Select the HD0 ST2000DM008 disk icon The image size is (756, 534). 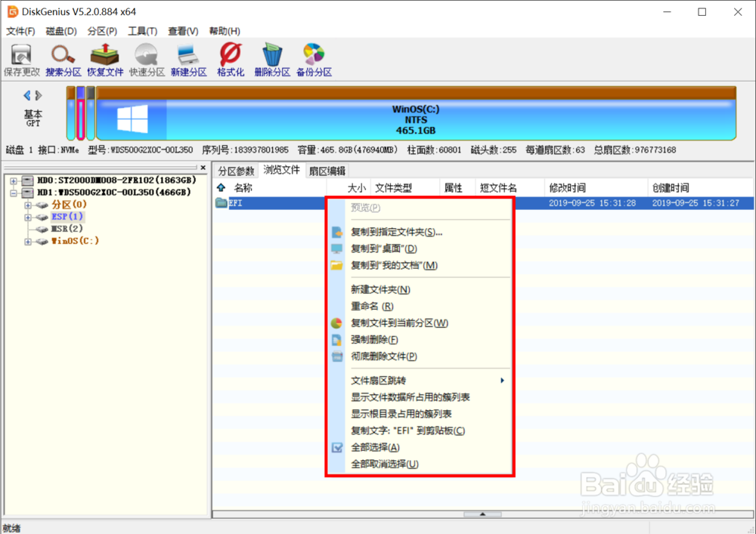coord(27,181)
